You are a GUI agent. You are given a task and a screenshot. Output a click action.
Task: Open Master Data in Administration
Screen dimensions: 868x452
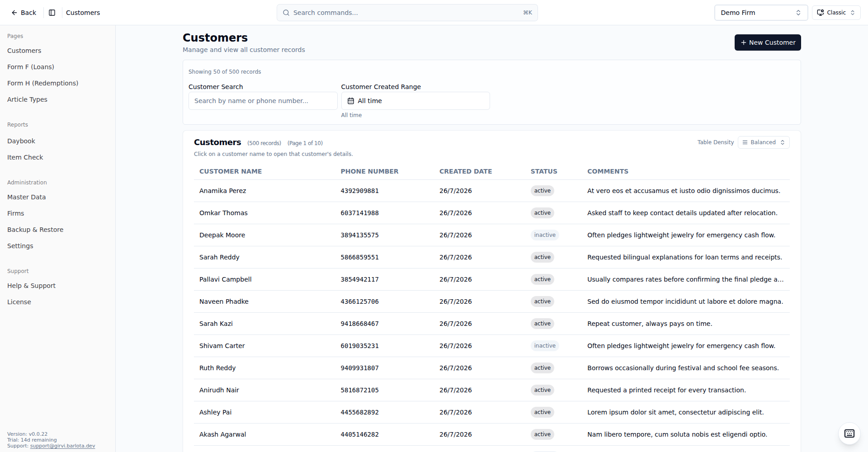26,197
